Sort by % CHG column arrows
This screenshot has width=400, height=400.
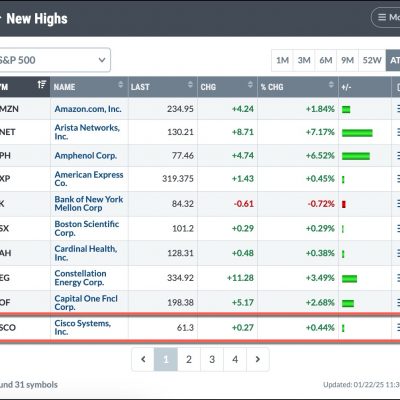coord(331,85)
